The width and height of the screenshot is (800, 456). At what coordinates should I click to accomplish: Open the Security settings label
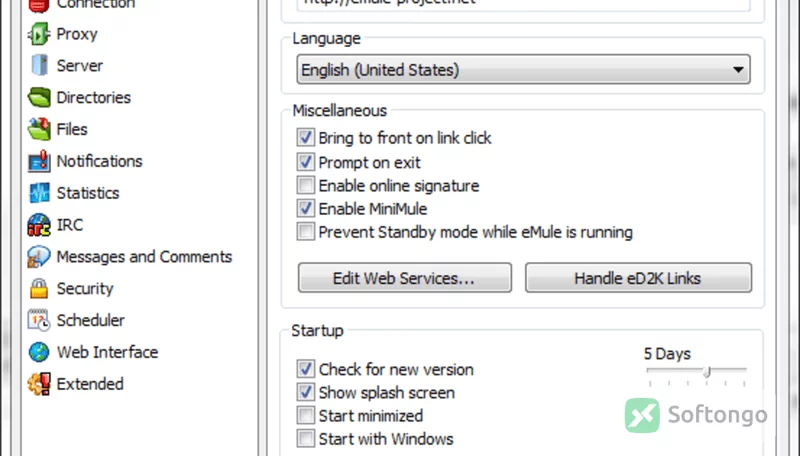(85, 288)
